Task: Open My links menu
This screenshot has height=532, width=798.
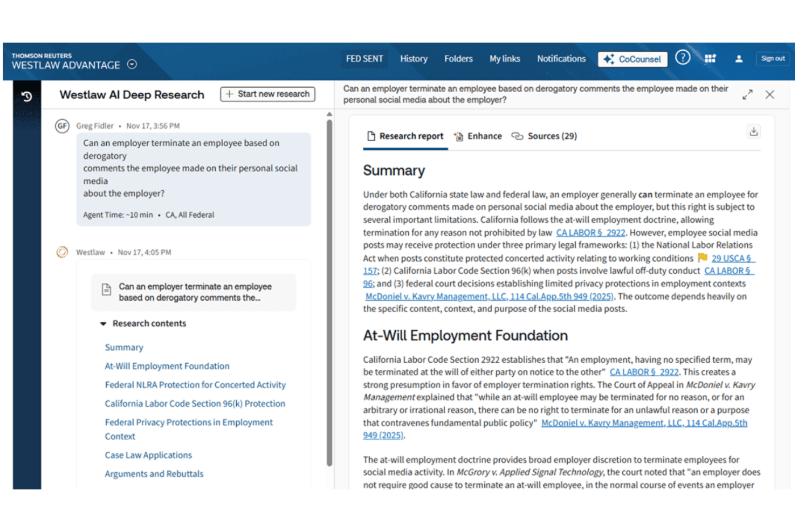Action: [x=505, y=59]
